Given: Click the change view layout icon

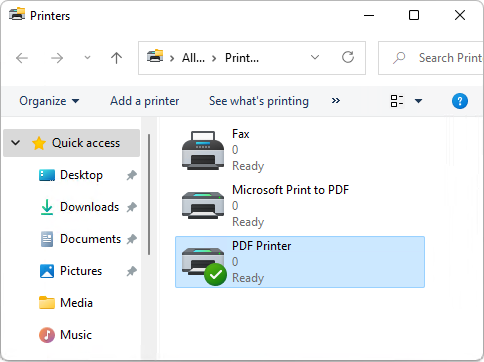Looking at the screenshot, I should point(397,101).
